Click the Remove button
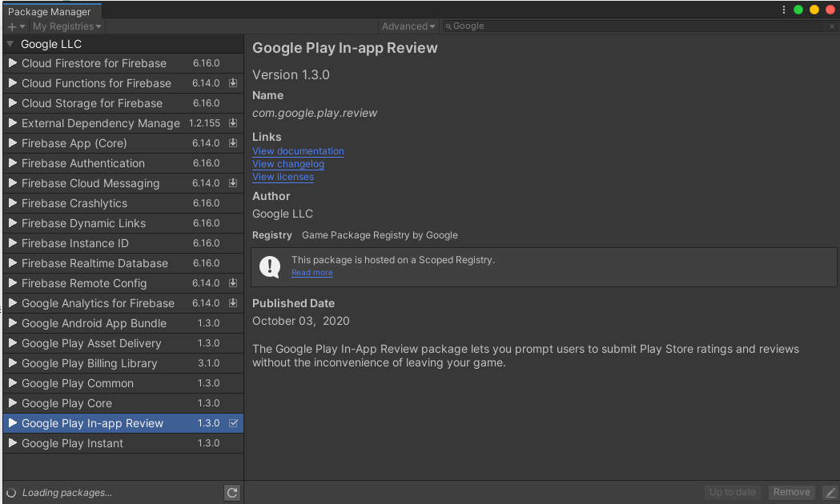The image size is (840, 504). click(x=791, y=492)
